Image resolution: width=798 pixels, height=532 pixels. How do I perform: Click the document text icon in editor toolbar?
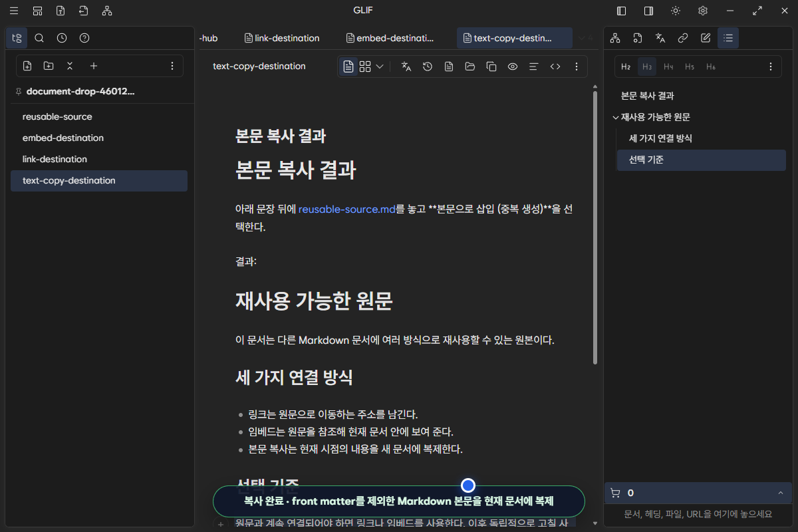(x=449, y=66)
